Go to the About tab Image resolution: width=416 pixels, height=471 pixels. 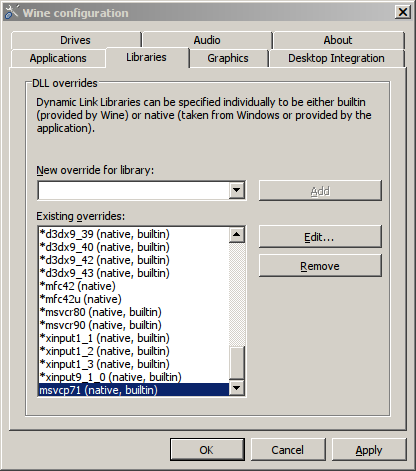(x=338, y=40)
